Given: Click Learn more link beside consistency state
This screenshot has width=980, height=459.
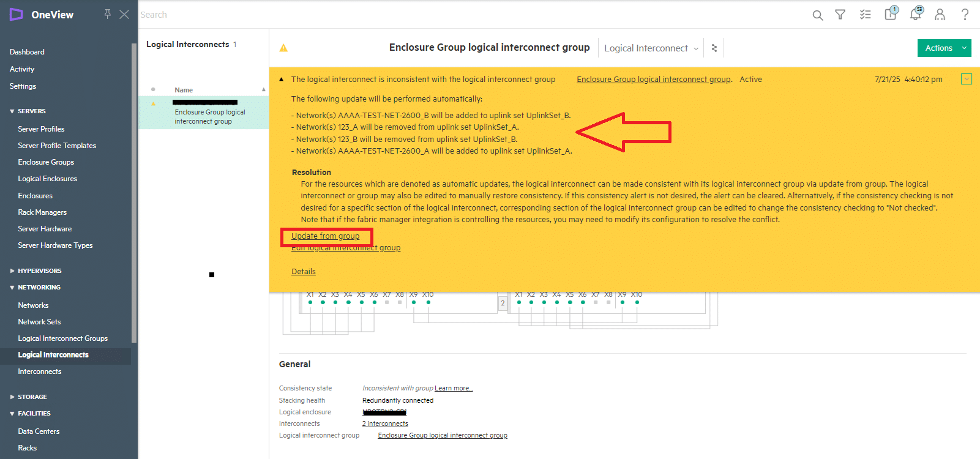Looking at the screenshot, I should [454, 388].
